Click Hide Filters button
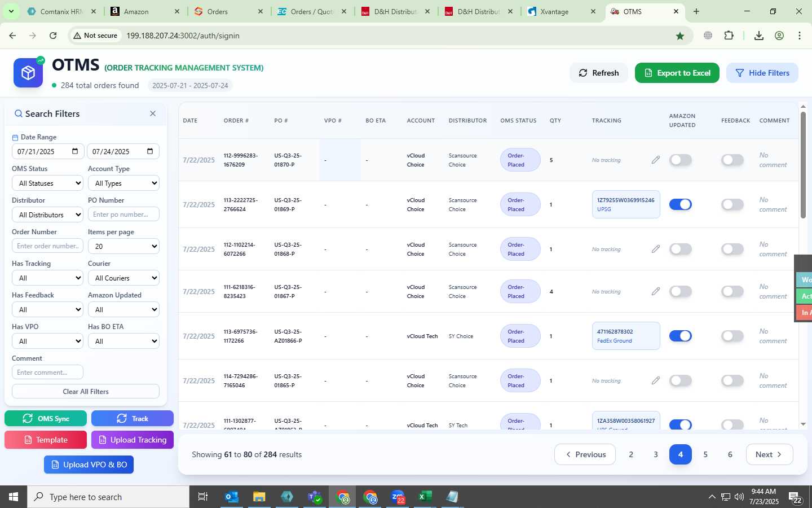This screenshot has width=812, height=508. coord(762,73)
